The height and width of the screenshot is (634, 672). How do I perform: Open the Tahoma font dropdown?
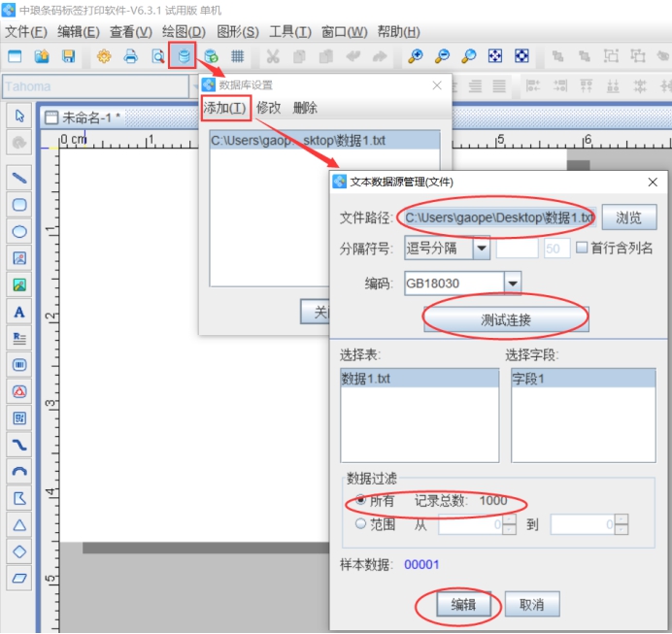click(x=97, y=86)
